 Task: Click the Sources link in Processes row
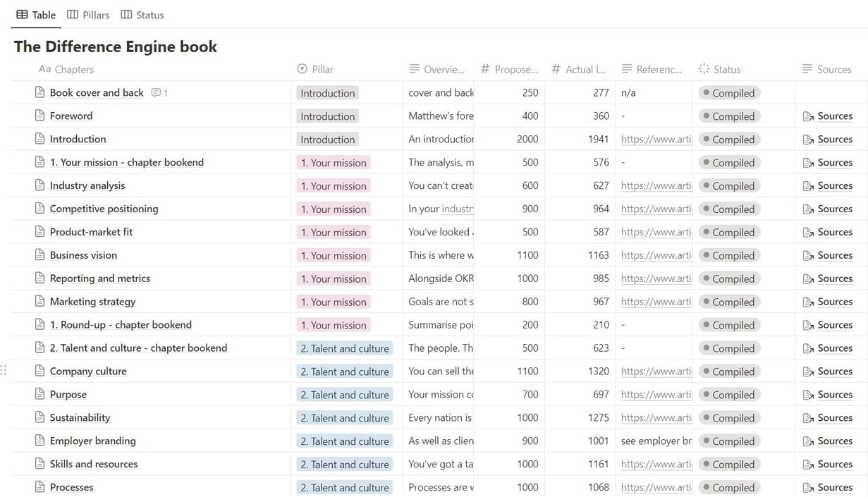point(835,487)
